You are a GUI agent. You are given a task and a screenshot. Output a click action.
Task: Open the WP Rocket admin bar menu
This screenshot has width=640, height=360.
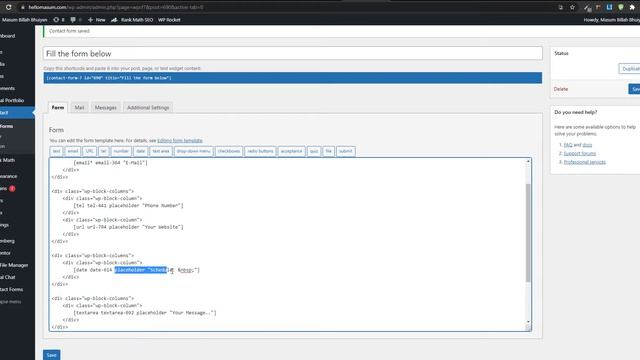[x=169, y=20]
